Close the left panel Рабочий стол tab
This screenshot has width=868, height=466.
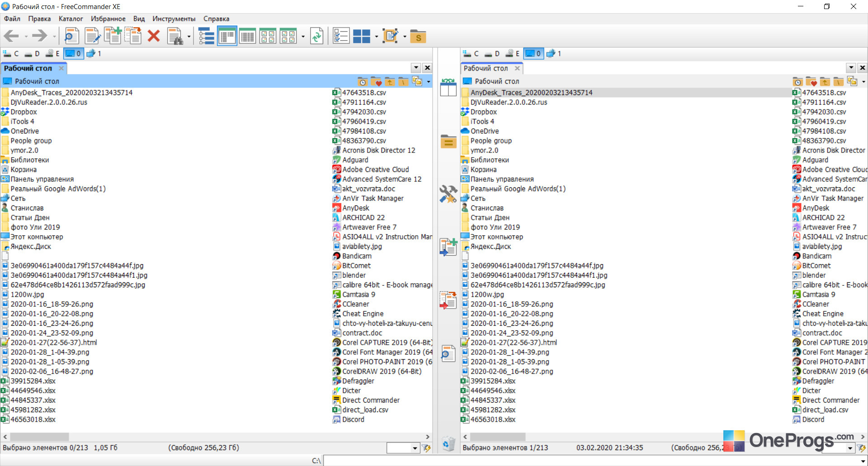61,68
